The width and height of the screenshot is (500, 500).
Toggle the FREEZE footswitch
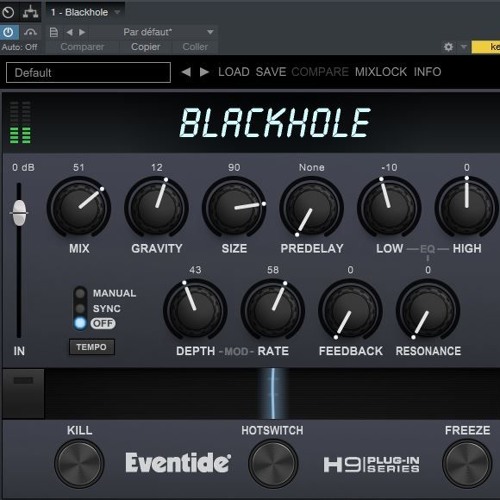467,464
